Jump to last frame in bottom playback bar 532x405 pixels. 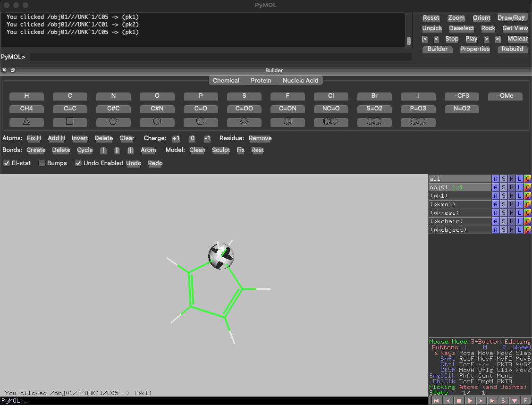click(492, 401)
